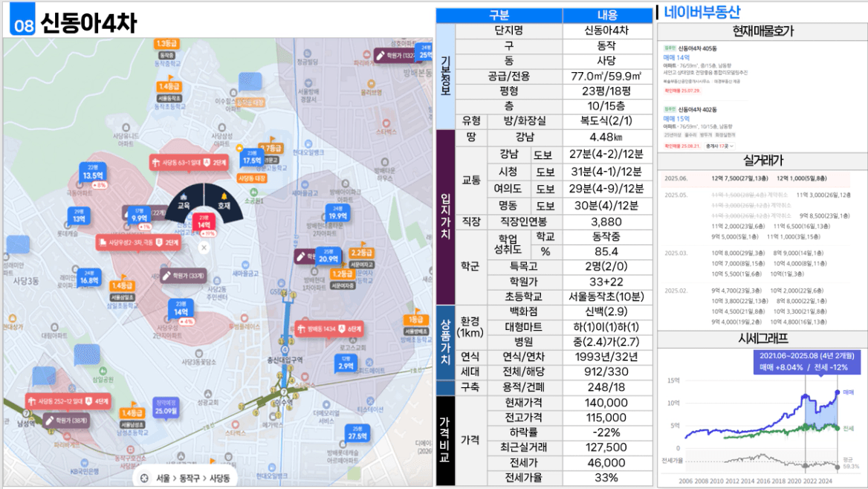Open the 매매 14억 listing price link

click(676, 57)
